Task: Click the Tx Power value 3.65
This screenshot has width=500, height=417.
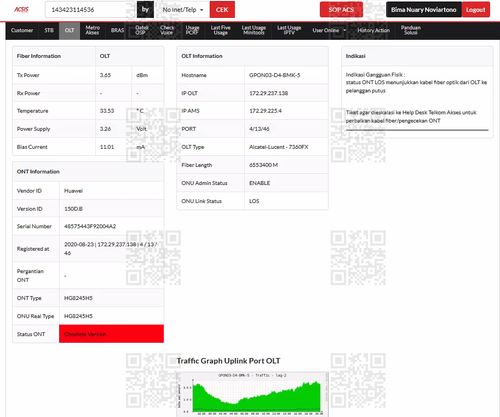Action: pyautogui.click(x=105, y=75)
